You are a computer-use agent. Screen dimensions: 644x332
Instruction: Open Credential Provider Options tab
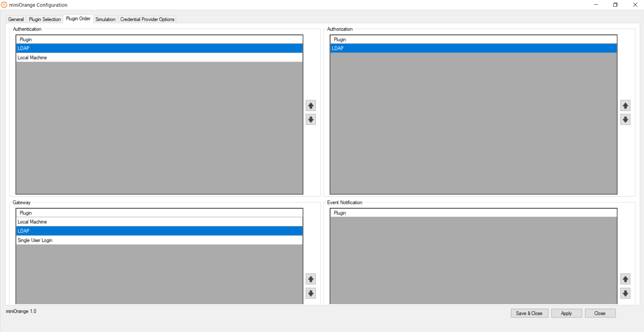click(x=147, y=19)
